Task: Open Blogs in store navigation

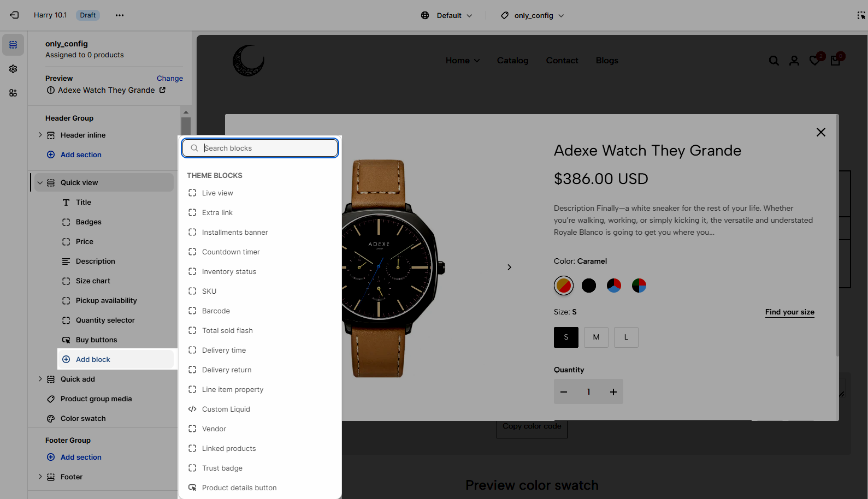Action: coord(607,61)
